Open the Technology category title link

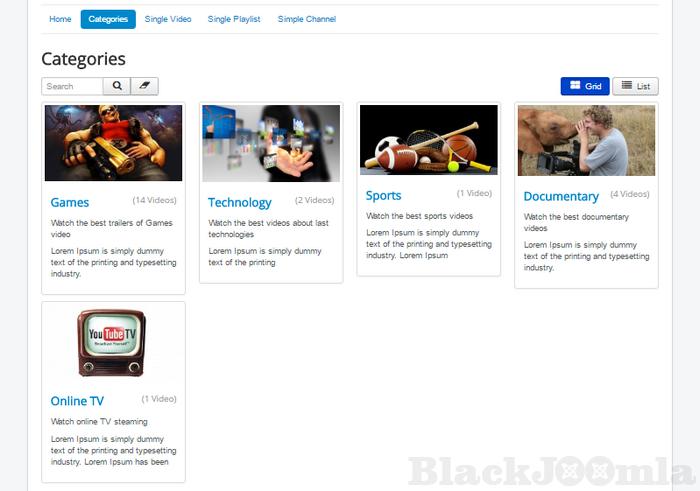240,202
